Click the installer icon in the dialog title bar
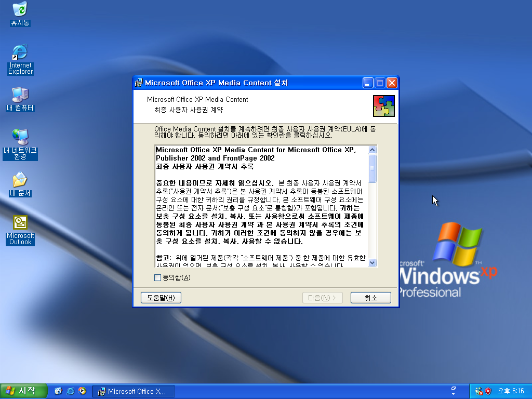532x399 pixels. click(138, 83)
